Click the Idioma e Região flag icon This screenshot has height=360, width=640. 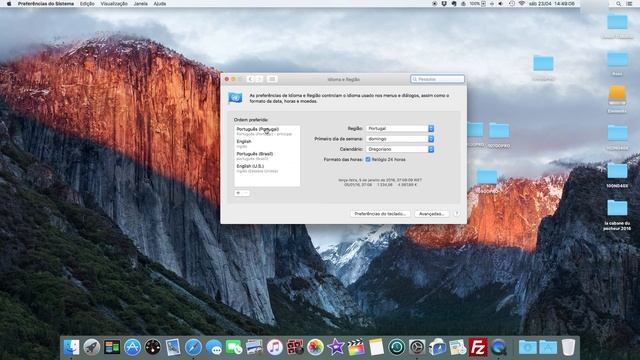click(235, 98)
